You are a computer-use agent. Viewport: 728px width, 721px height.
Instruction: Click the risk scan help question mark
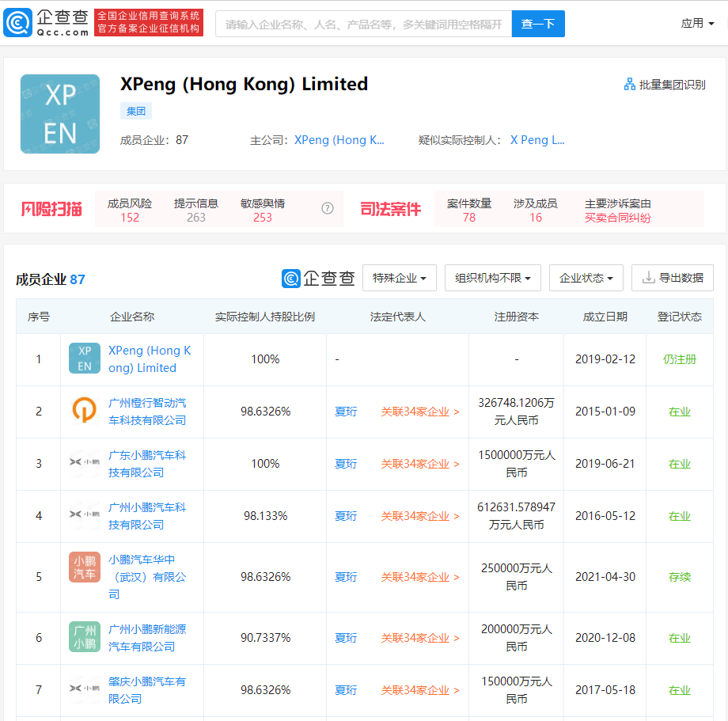(328, 208)
